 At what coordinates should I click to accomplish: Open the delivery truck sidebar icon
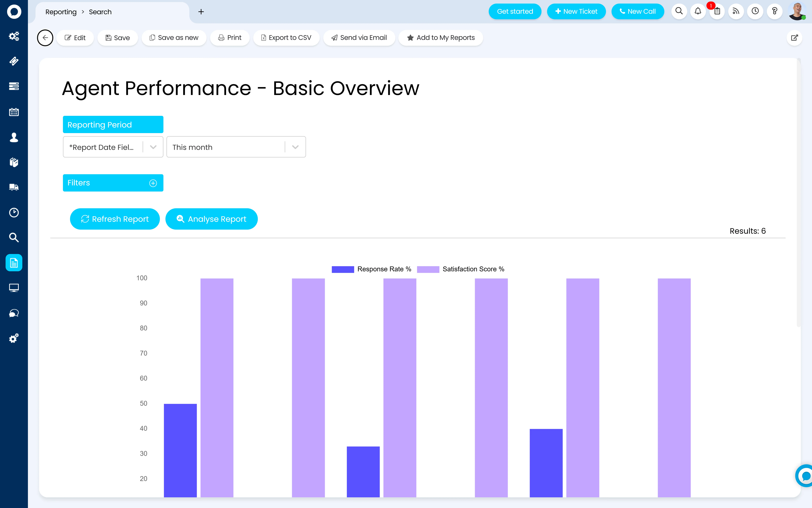point(14,187)
